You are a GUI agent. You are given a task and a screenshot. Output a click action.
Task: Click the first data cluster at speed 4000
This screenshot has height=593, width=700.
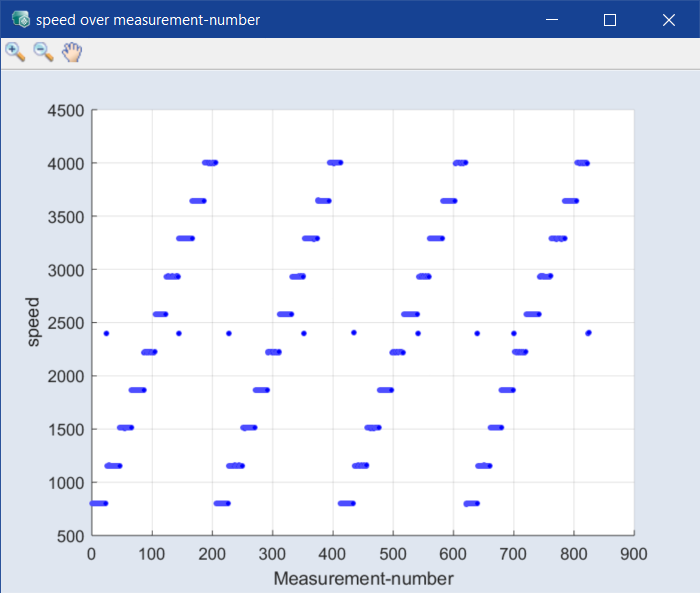click(209, 162)
